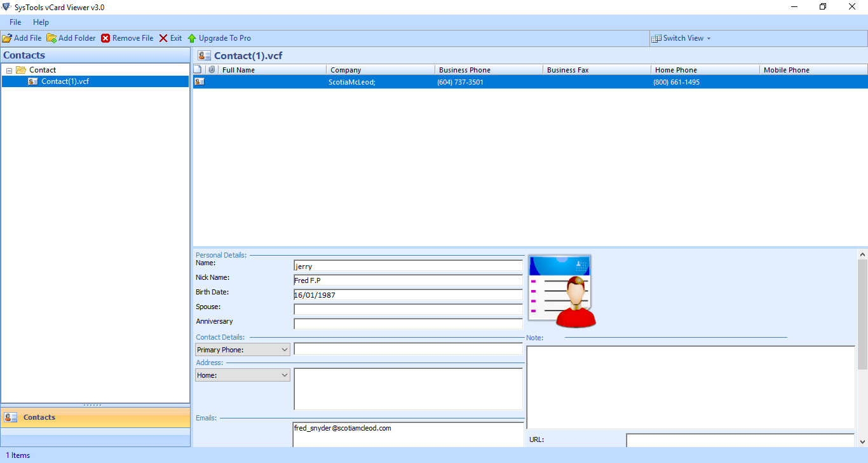Restore down the vCard Viewer window

click(x=823, y=7)
